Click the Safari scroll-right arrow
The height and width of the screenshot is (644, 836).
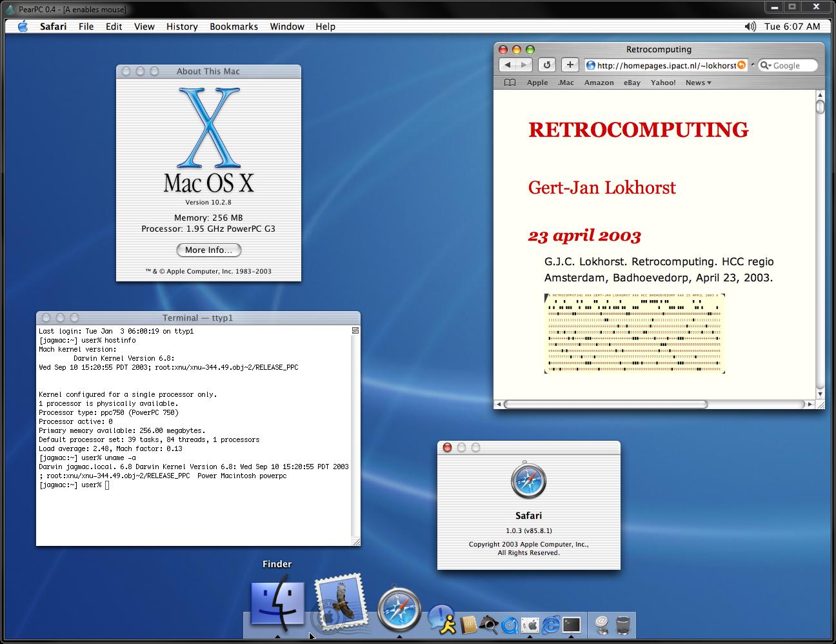pyautogui.click(x=810, y=404)
